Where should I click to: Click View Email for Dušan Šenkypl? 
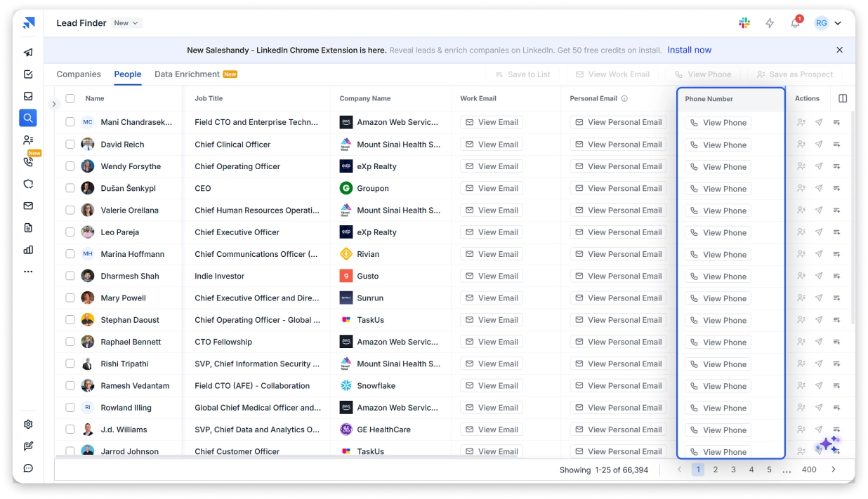[493, 188]
